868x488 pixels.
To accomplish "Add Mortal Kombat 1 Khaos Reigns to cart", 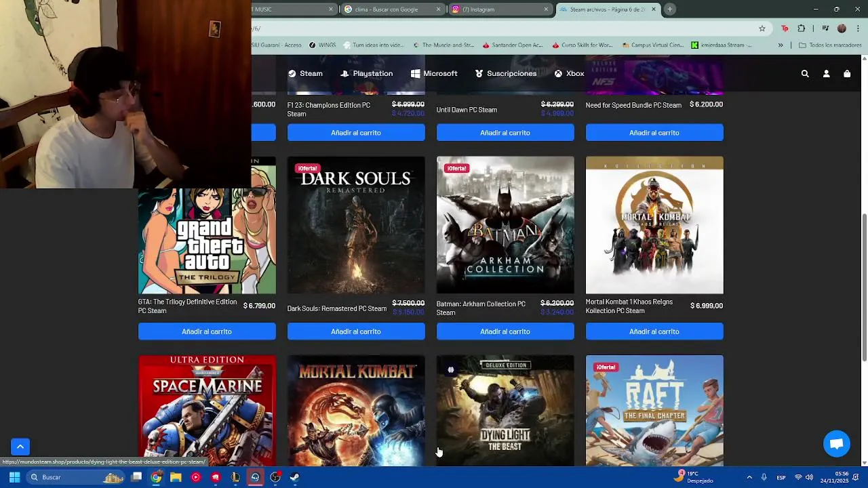I will pyautogui.click(x=654, y=331).
